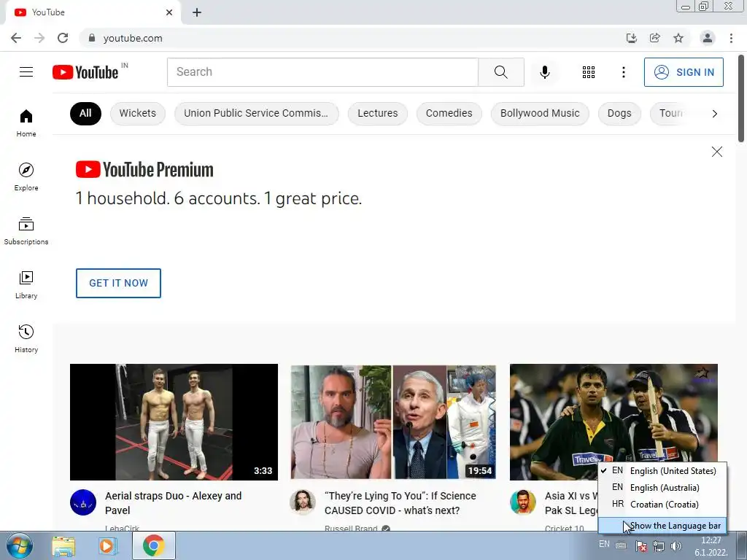Click GET IT NOW button

118,284
